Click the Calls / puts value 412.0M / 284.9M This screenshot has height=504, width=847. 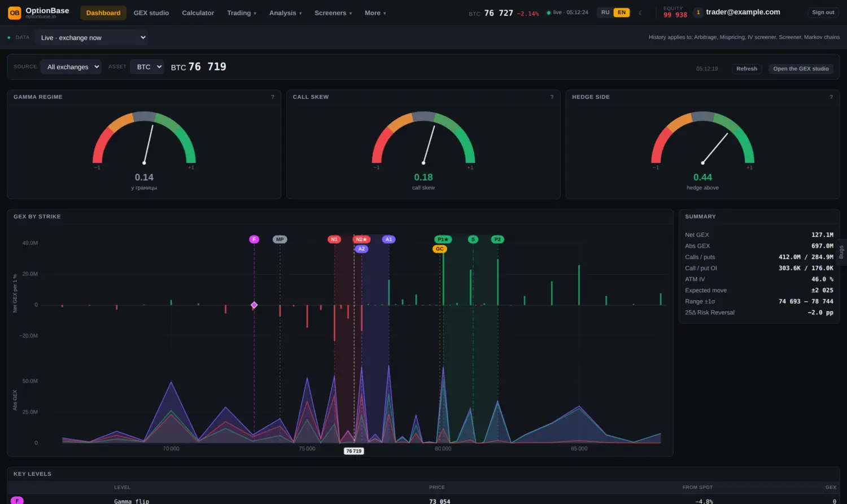click(806, 257)
